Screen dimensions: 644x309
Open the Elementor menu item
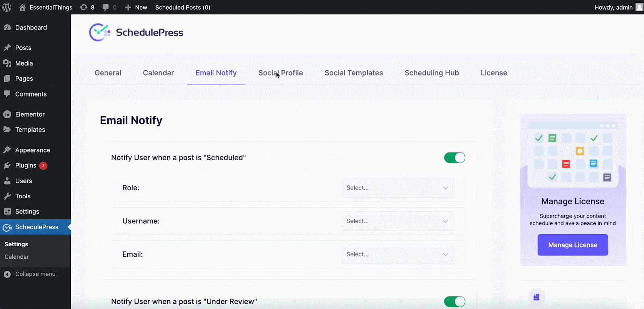[35, 114]
